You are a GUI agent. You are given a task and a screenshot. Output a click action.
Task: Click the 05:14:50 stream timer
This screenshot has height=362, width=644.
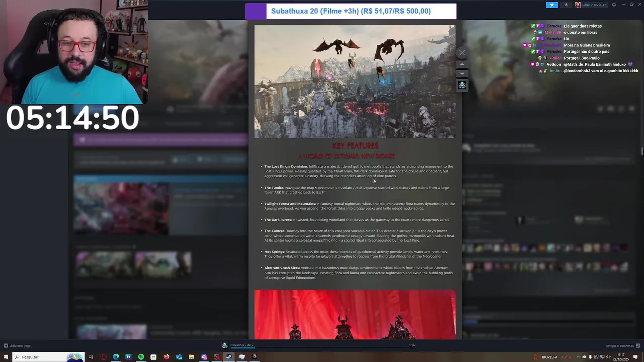tap(72, 118)
